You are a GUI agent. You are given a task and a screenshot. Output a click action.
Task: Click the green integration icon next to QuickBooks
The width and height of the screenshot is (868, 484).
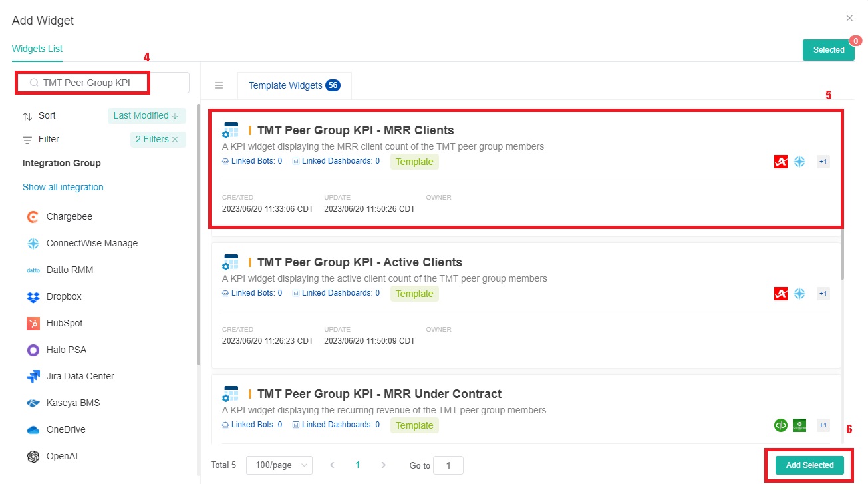[799, 425]
